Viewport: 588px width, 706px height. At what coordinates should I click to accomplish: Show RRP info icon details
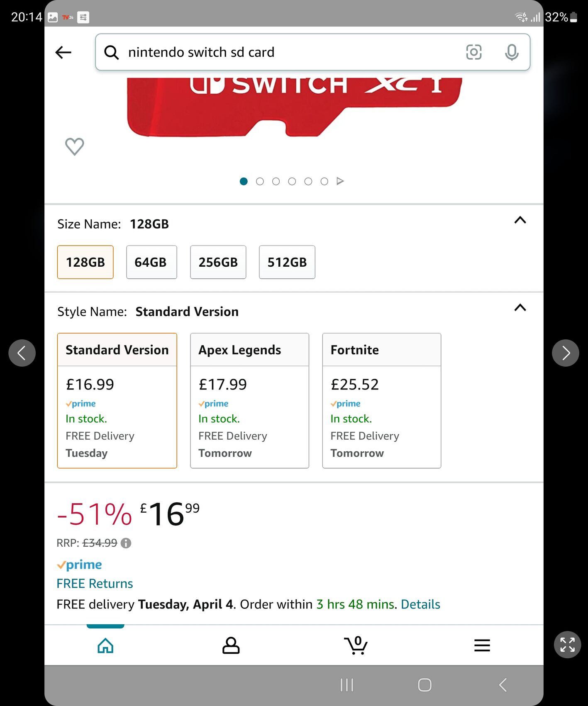click(126, 543)
